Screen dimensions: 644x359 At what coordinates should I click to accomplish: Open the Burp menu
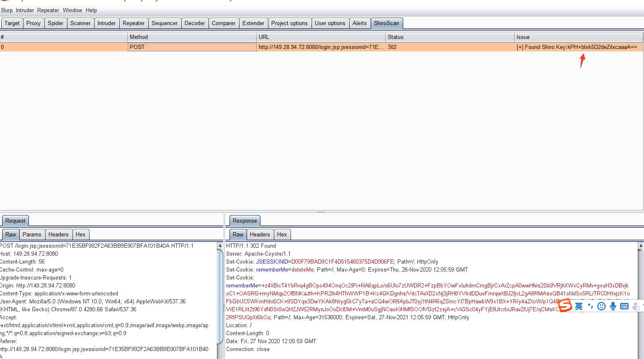click(x=7, y=10)
